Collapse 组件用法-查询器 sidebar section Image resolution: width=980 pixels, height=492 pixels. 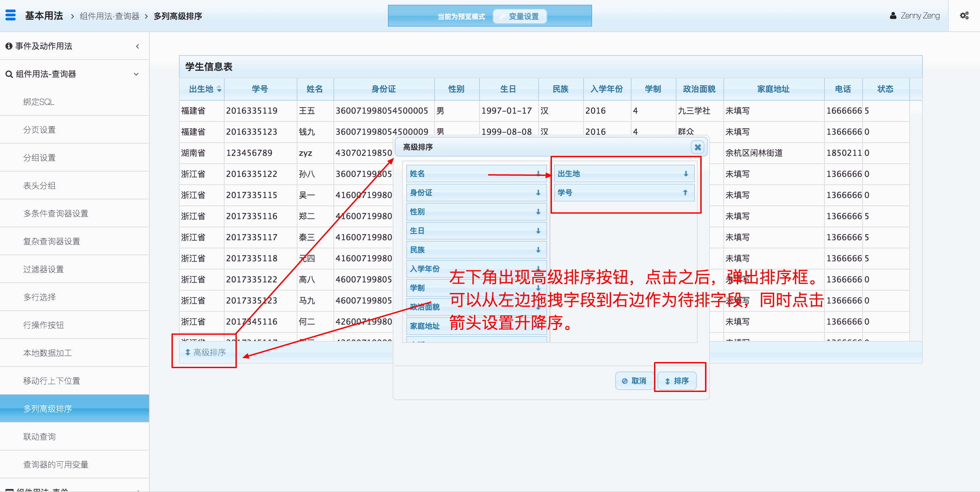point(136,74)
